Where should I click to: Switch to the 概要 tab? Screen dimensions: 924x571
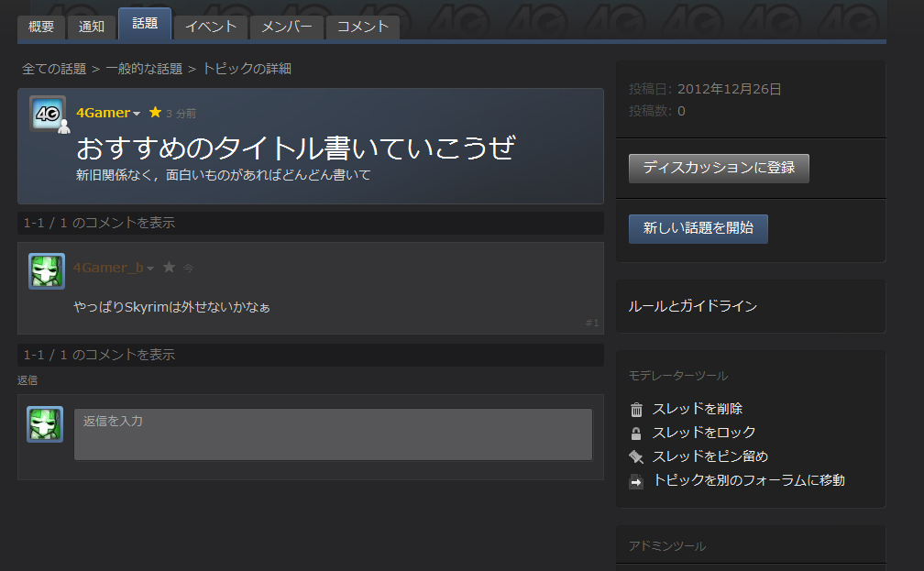[41, 27]
